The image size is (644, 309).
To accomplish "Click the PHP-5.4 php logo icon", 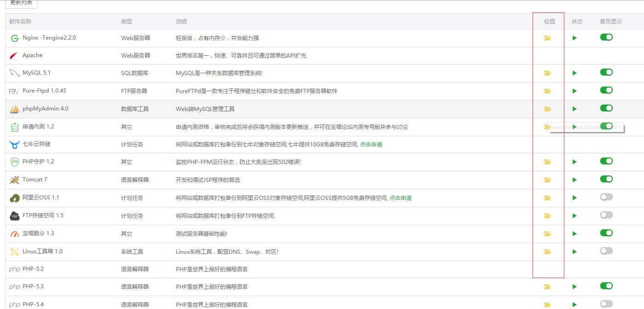I will pos(14,305).
